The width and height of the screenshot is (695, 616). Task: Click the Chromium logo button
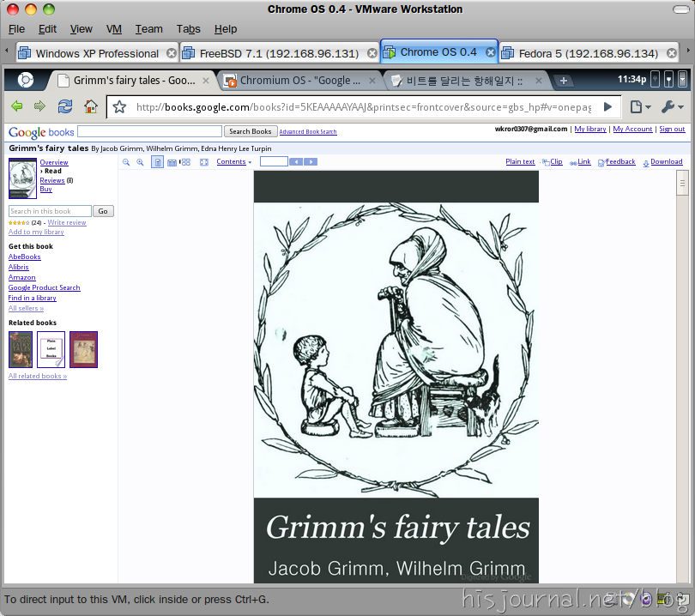tap(25, 80)
